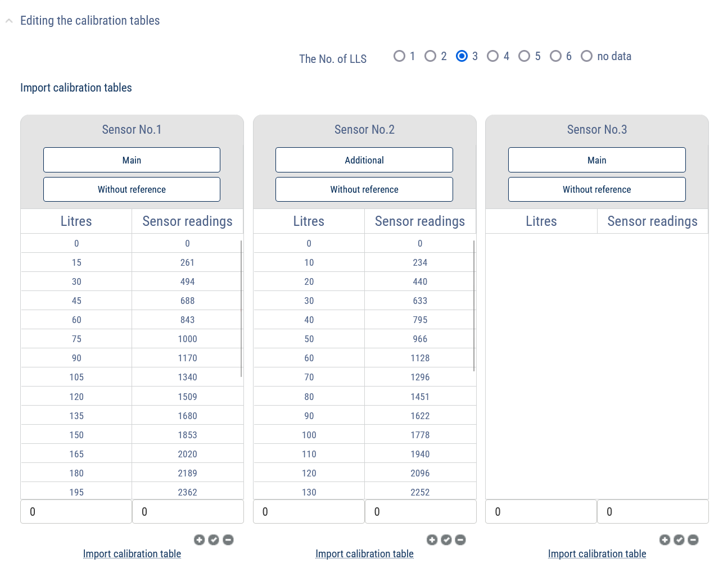Select 5 for the No. of LLS
728x568 pixels.
point(524,56)
